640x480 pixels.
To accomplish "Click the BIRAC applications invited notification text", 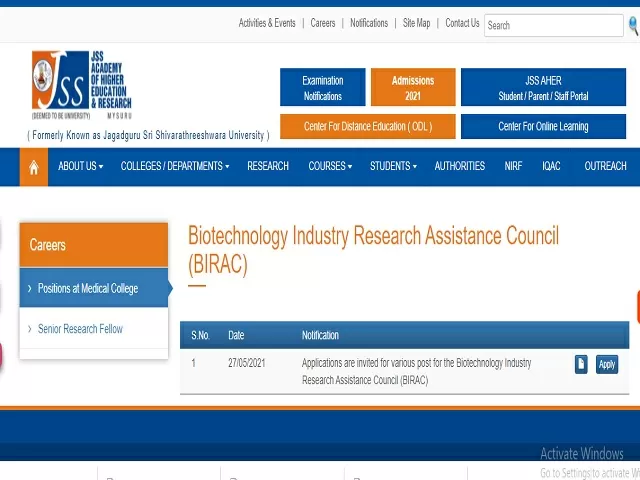I will pyautogui.click(x=416, y=371).
